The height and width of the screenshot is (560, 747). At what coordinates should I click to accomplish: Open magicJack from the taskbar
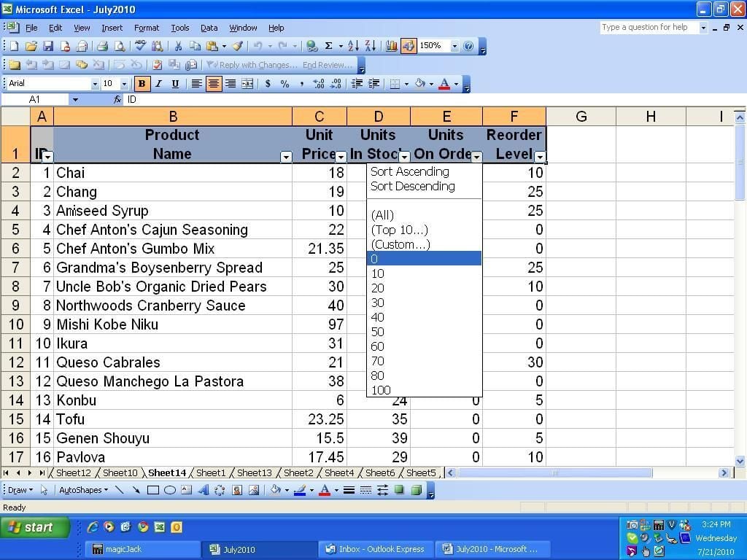pos(143,549)
